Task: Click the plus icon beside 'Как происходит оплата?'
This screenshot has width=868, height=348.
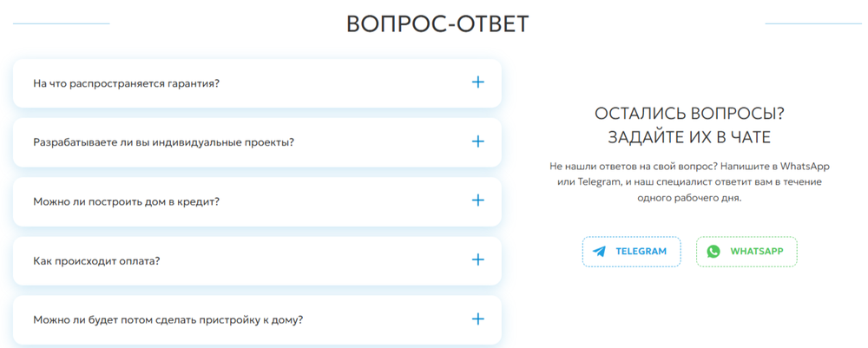Action: [x=477, y=260]
